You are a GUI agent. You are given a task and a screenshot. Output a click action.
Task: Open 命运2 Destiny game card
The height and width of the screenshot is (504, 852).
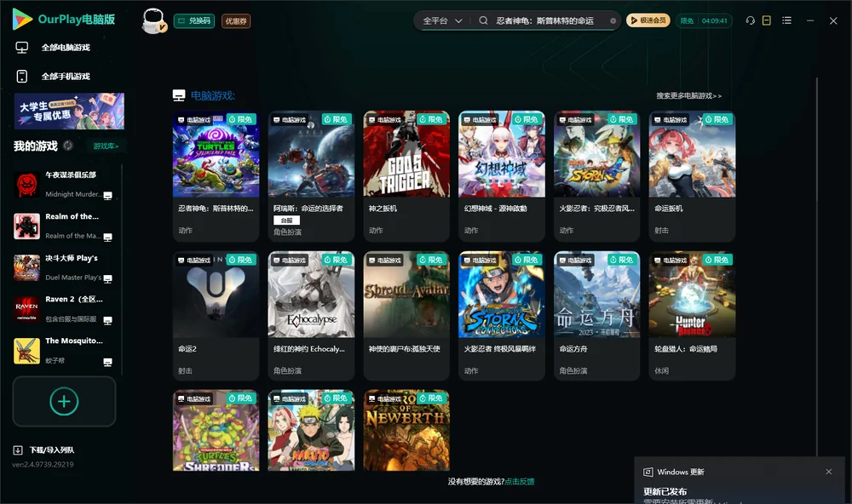pos(216,316)
